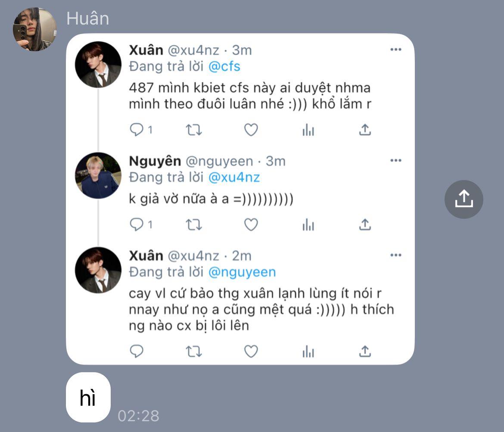
Task: Retweet Xuân's first tweet about cfs
Action: click(x=194, y=130)
